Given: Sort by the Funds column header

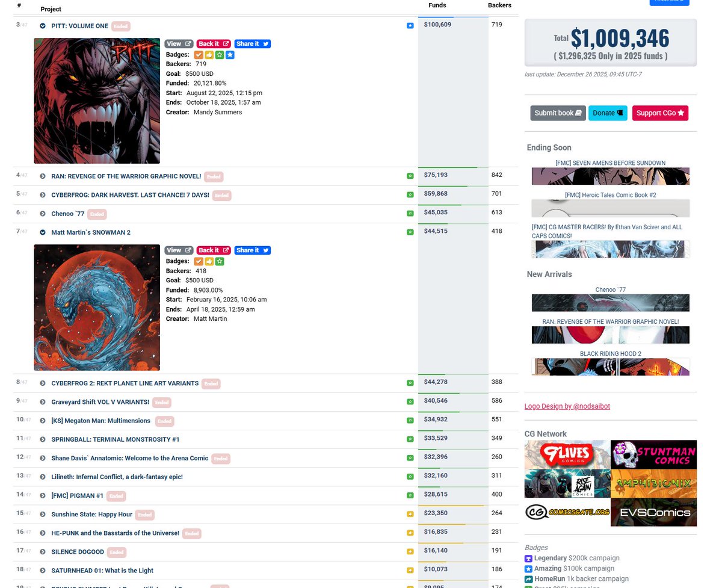Looking at the screenshot, I should click(x=437, y=5).
